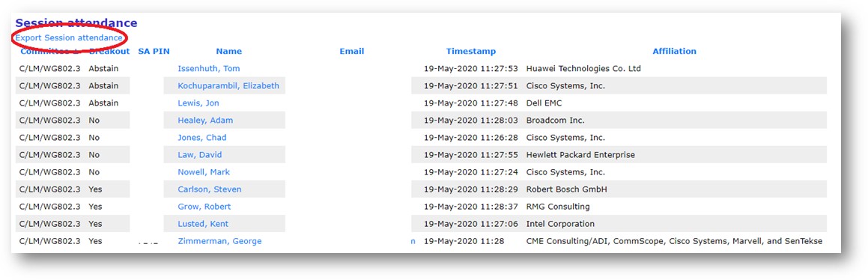Click the Export Session attendance link

pyautogui.click(x=69, y=37)
